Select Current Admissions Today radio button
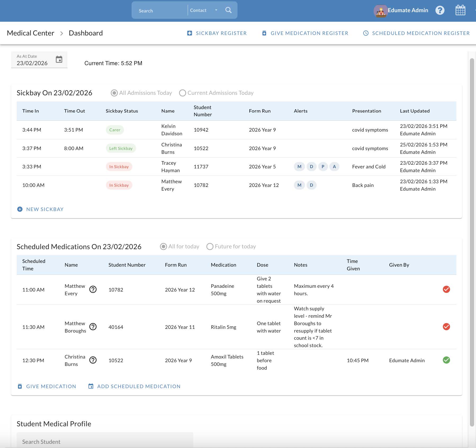 pos(182,93)
